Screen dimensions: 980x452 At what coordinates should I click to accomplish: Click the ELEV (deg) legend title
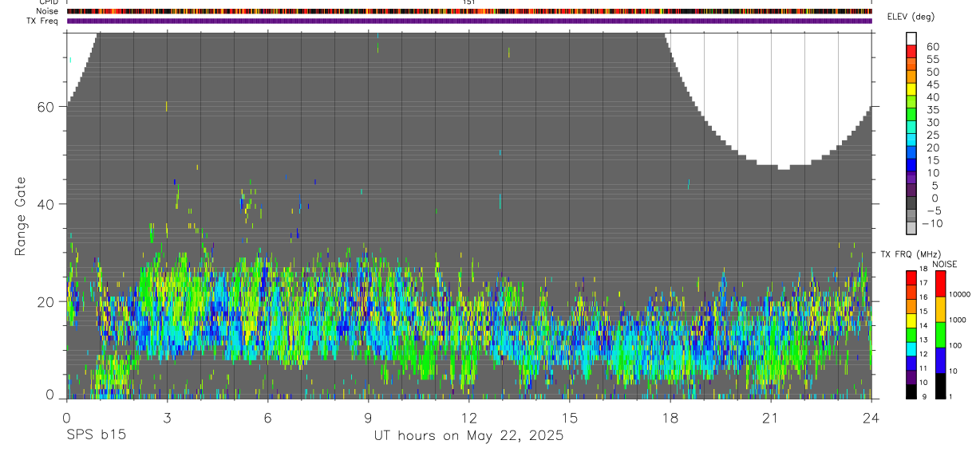click(x=911, y=17)
